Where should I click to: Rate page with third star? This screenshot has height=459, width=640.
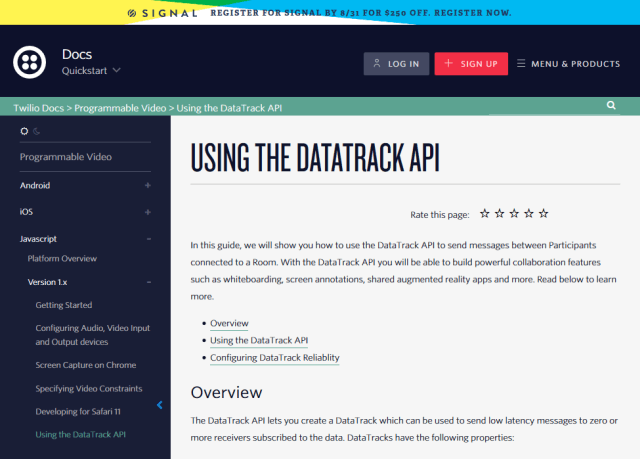514,213
